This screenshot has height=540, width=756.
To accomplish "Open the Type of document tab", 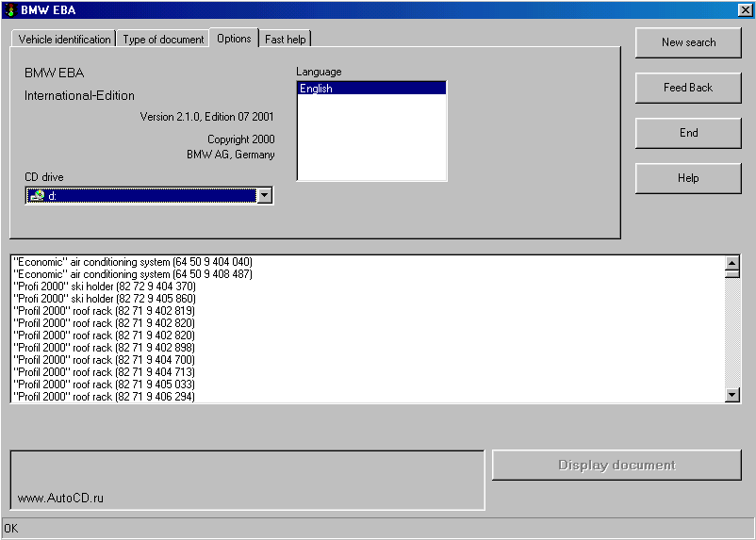I will pos(163,39).
